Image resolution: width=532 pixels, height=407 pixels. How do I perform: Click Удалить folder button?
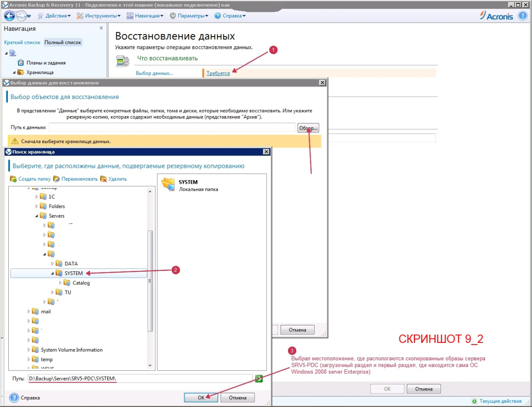click(x=113, y=179)
